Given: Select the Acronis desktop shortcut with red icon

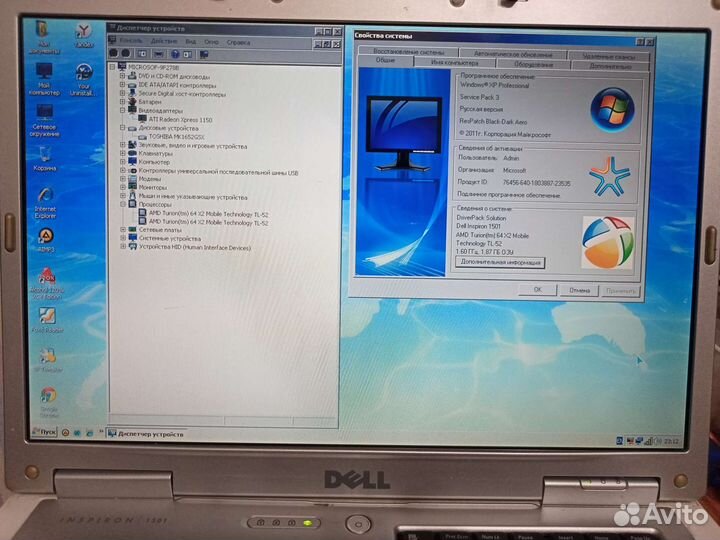Looking at the screenshot, I should (x=47, y=284).
